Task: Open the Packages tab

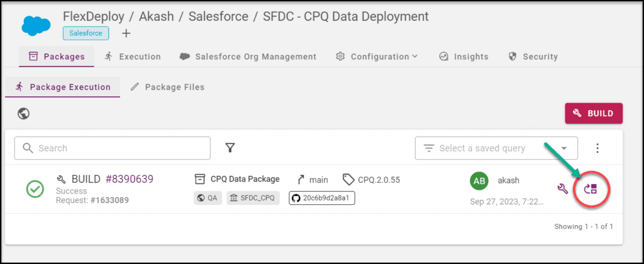Action: (x=57, y=57)
